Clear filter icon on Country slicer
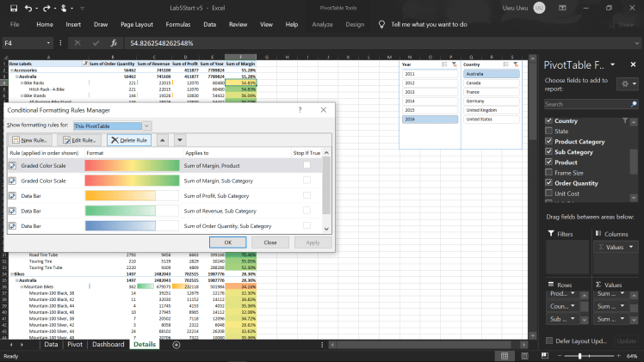644x362 pixels. click(515, 64)
